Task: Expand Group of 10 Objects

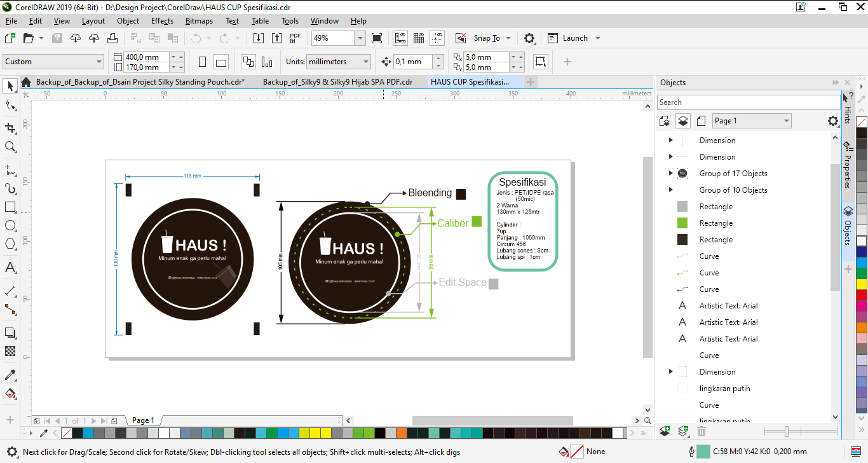Action: pos(670,190)
